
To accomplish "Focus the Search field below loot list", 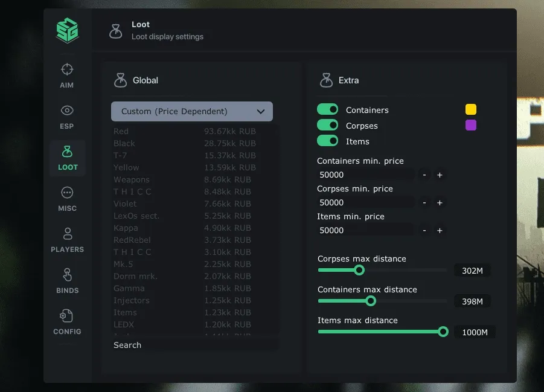I will (x=194, y=345).
